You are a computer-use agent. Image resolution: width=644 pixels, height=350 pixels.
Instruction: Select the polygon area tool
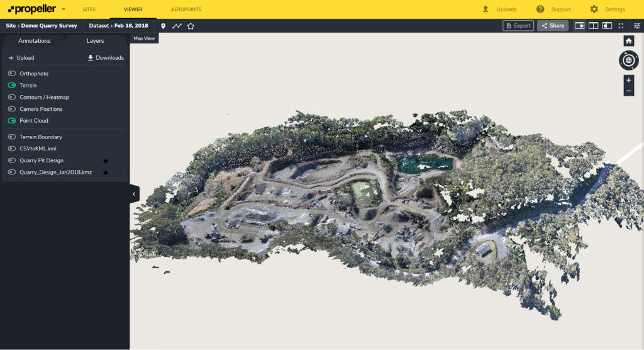(x=191, y=26)
